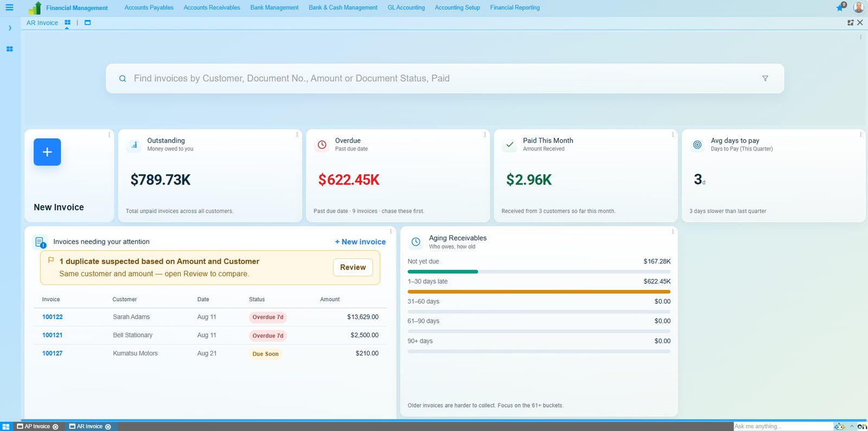Click the Ask me anything input
The image size is (868, 431).
783,426
